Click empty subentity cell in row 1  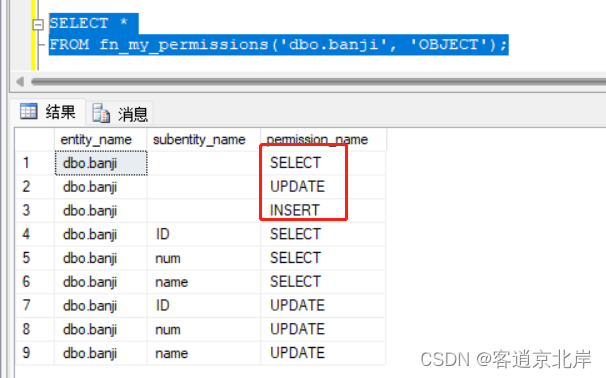pos(204,163)
